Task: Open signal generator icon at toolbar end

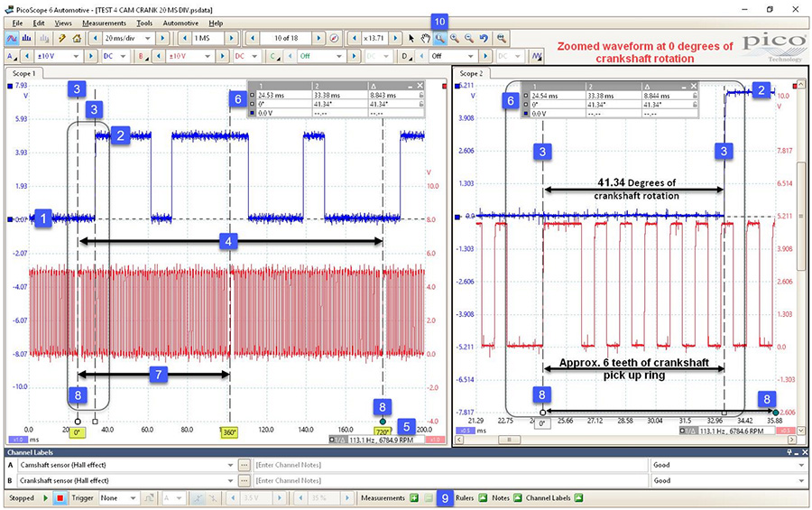Action: pos(537,56)
